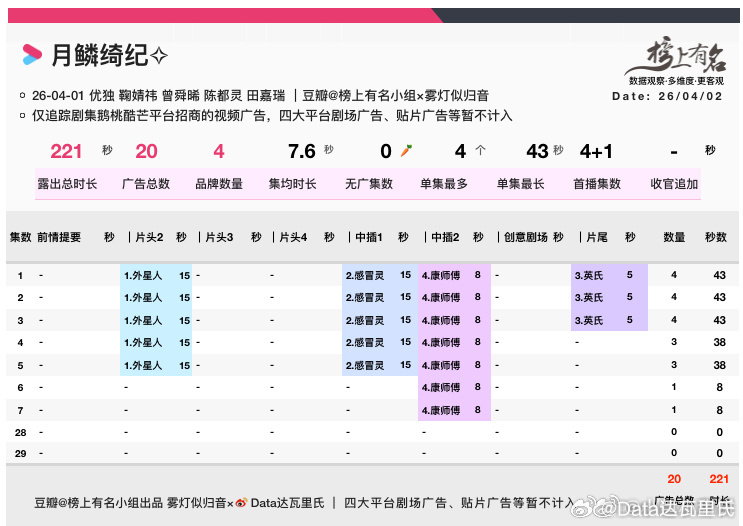Screen dimensions: 743x526
Task: Click the 无广集数 label
Action: tap(369, 184)
